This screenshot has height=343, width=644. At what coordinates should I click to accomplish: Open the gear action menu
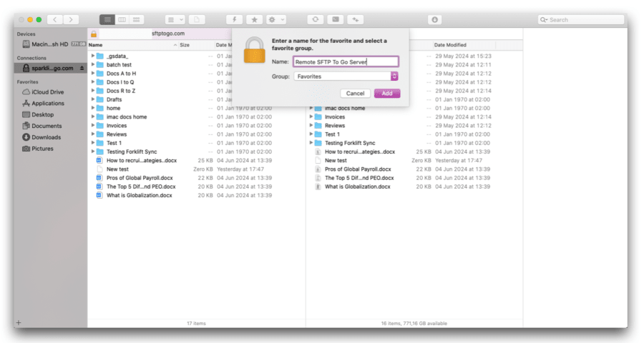276,19
